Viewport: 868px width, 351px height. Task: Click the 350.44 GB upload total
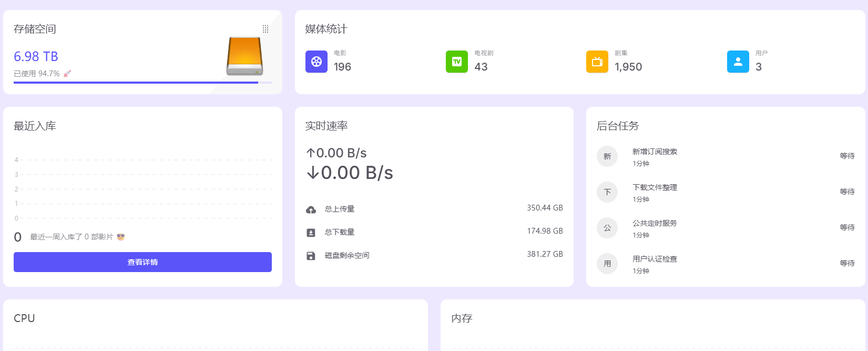pyautogui.click(x=545, y=208)
